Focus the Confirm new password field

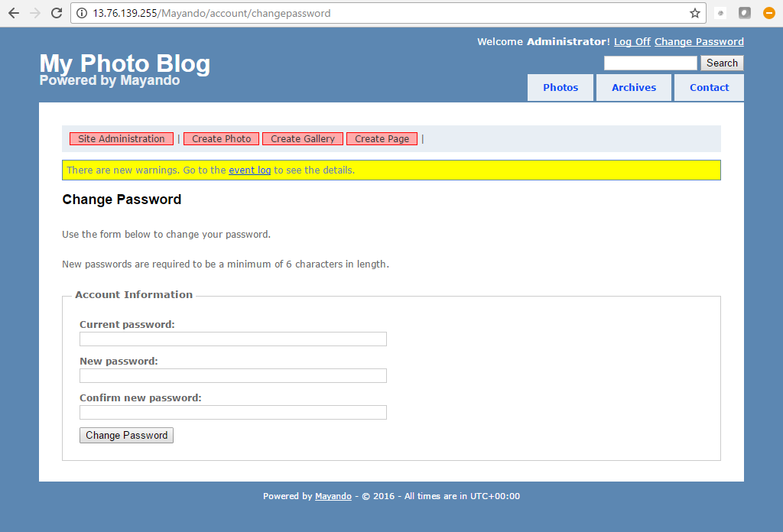tap(232, 413)
